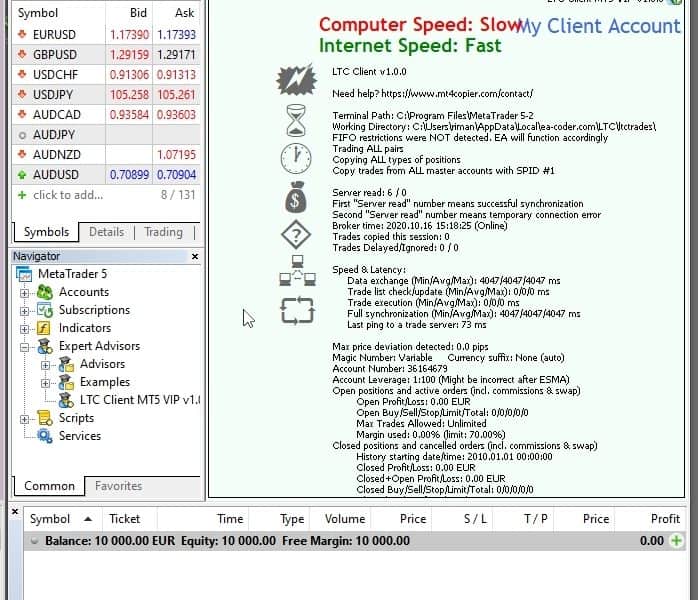Click the USDJPY direction arrow icon
This screenshot has height=600, width=698.
coord(22,94)
